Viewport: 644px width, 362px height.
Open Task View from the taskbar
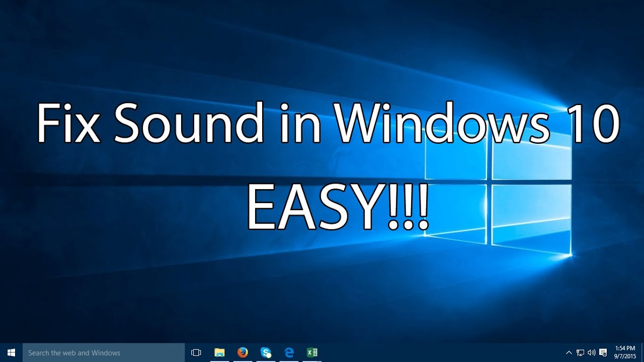(196, 352)
